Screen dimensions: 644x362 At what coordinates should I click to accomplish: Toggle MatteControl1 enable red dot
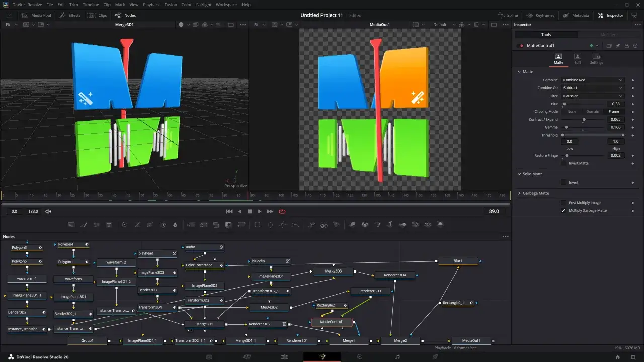point(521,46)
